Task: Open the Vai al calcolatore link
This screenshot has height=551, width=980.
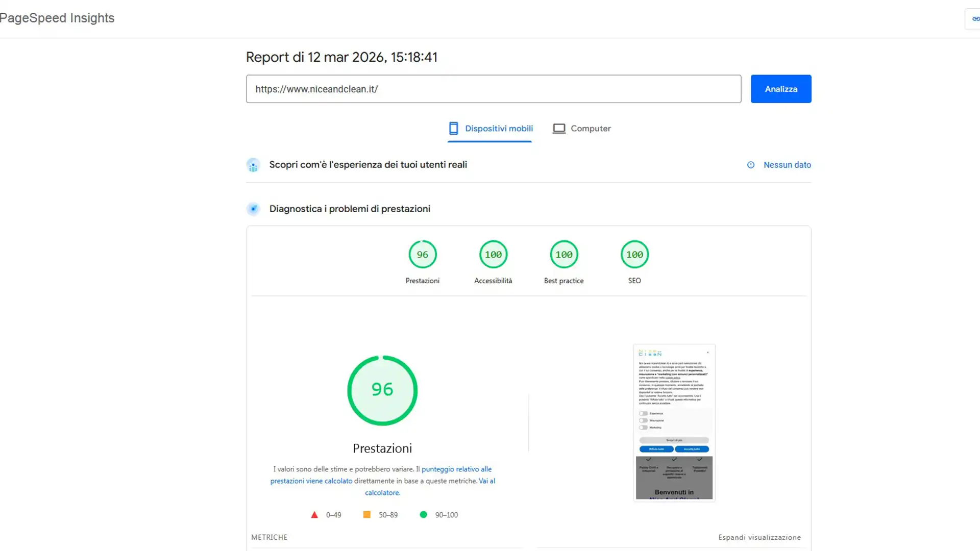Action: tap(383, 493)
